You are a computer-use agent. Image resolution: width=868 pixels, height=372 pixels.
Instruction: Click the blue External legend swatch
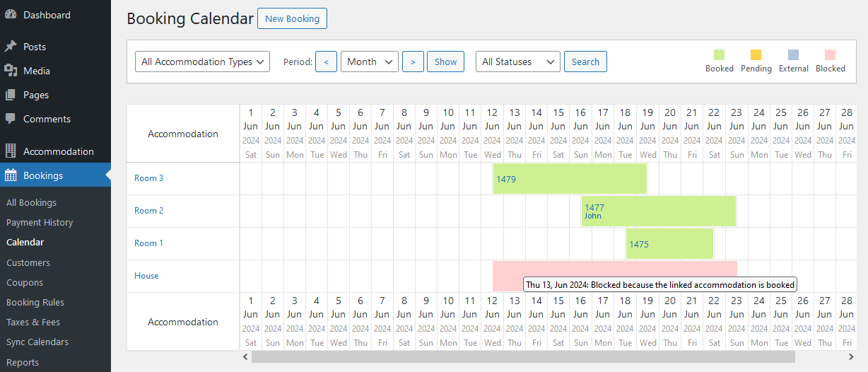tap(793, 54)
